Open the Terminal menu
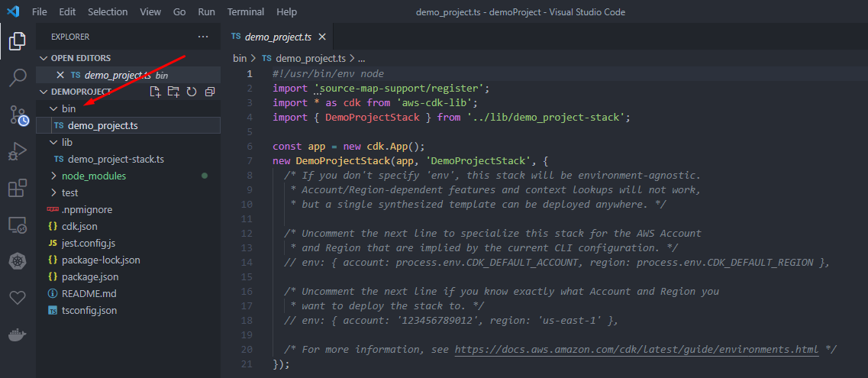868x378 pixels. [x=245, y=12]
